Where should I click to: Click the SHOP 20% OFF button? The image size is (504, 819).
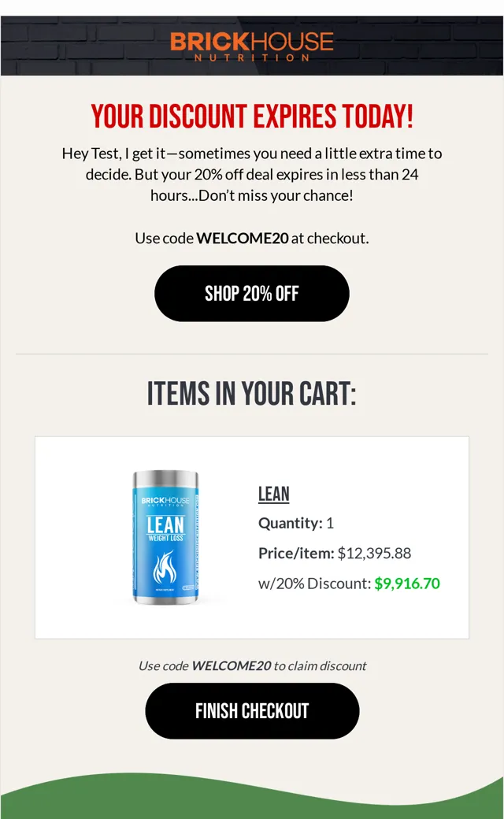tap(252, 294)
